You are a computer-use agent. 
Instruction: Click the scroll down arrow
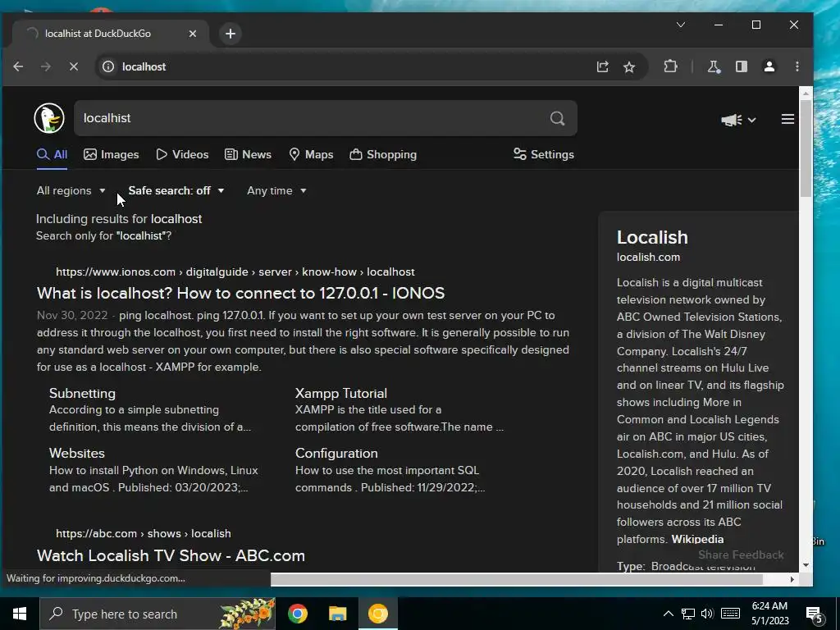click(806, 565)
